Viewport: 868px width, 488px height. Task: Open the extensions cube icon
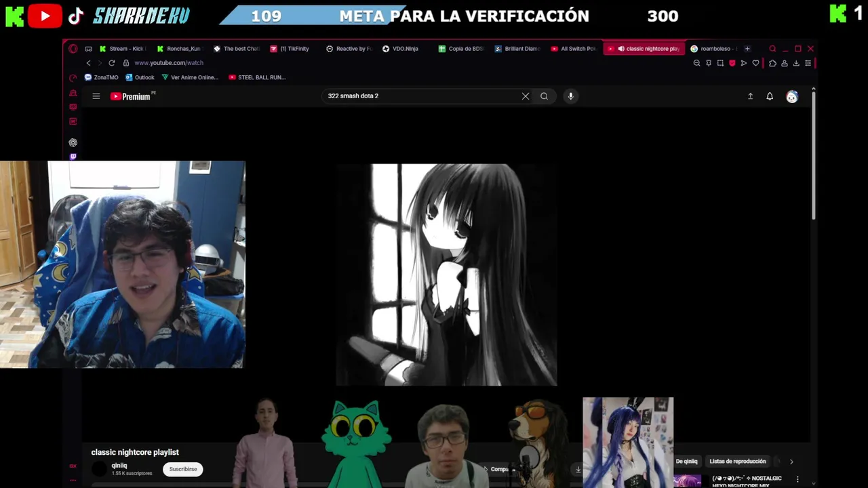772,63
